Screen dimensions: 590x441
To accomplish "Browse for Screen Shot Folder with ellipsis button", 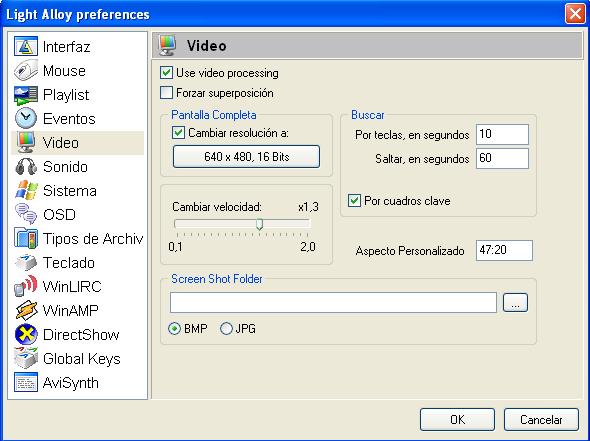I will point(515,303).
